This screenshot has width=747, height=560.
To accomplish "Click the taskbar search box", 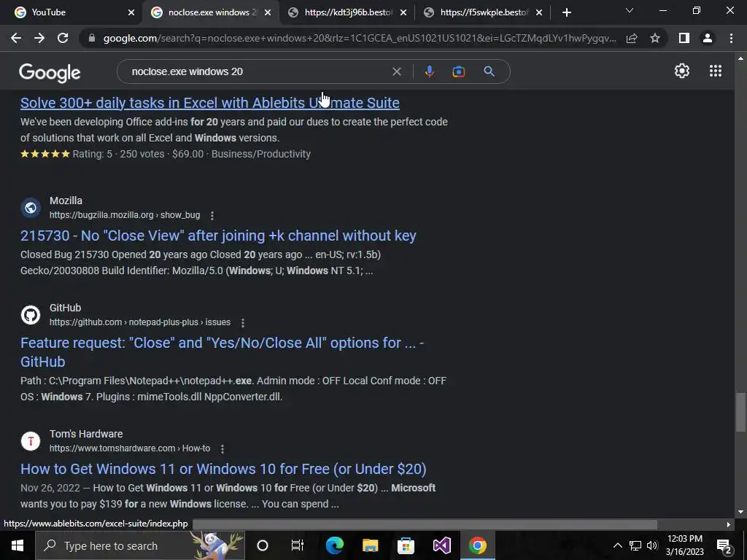I will pyautogui.click(x=140, y=545).
